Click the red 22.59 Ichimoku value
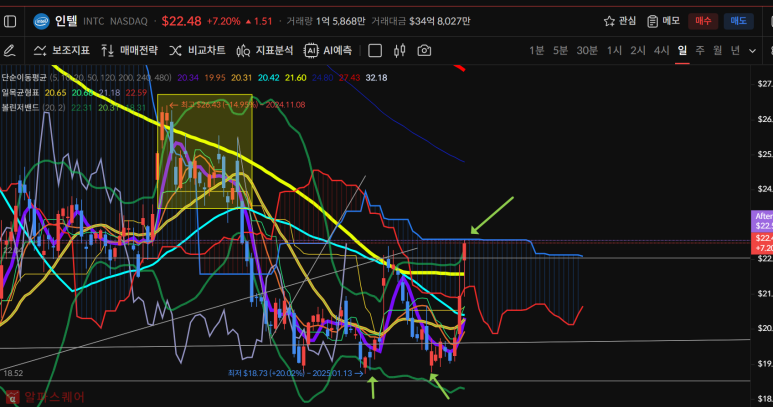773x407 pixels. point(136,93)
